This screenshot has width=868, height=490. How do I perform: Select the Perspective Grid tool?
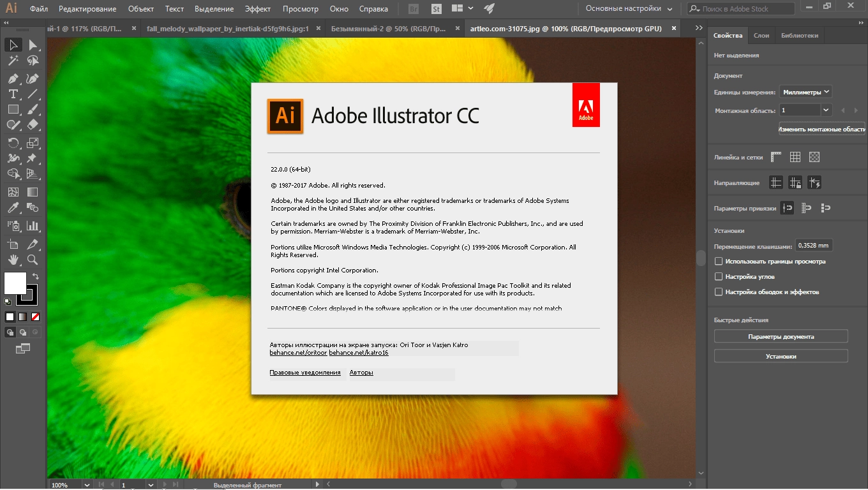[33, 173]
